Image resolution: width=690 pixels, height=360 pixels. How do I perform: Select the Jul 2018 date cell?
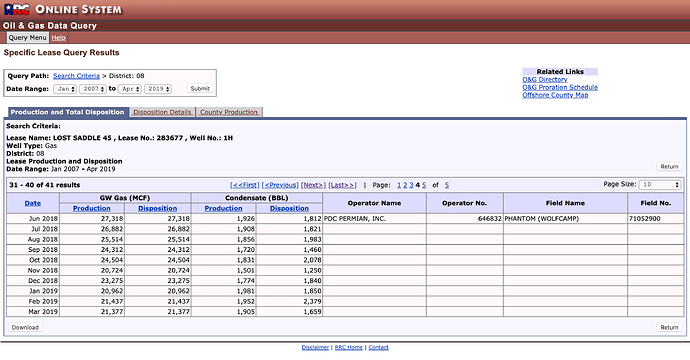33,229
